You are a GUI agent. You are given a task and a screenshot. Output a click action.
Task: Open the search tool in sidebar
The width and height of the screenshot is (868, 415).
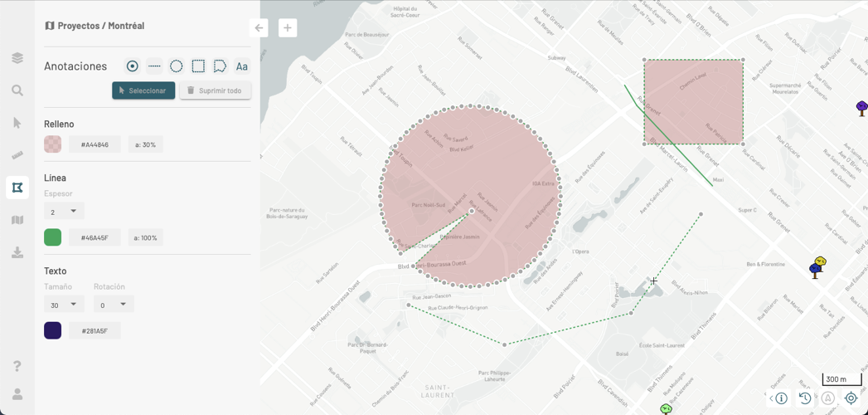point(17,90)
